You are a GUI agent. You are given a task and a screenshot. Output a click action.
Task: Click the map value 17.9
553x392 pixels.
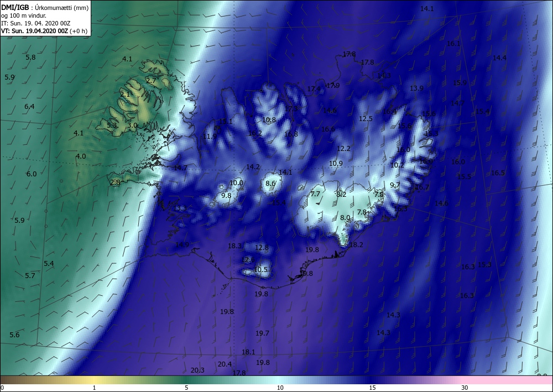(333, 85)
